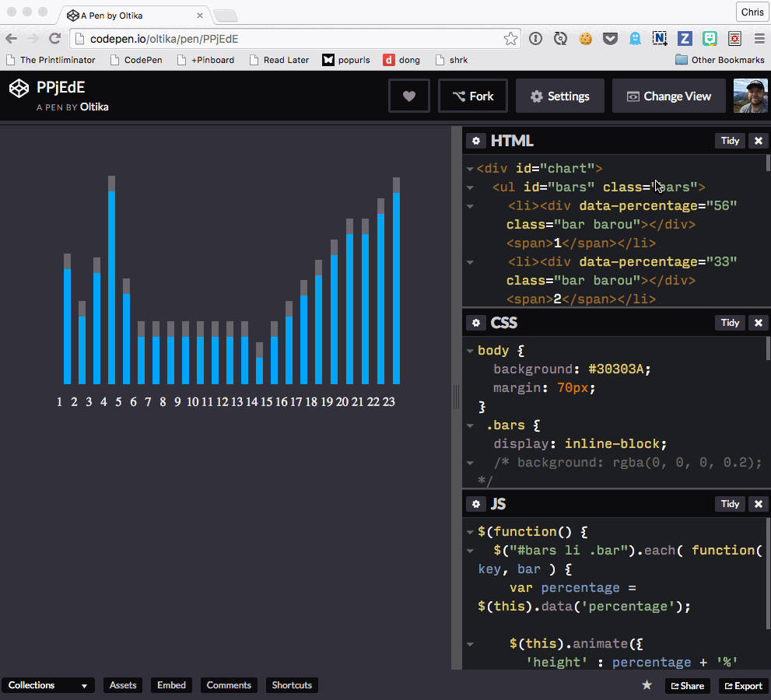This screenshot has width=771, height=700.
Task: Open the Embed options
Action: pos(171,685)
